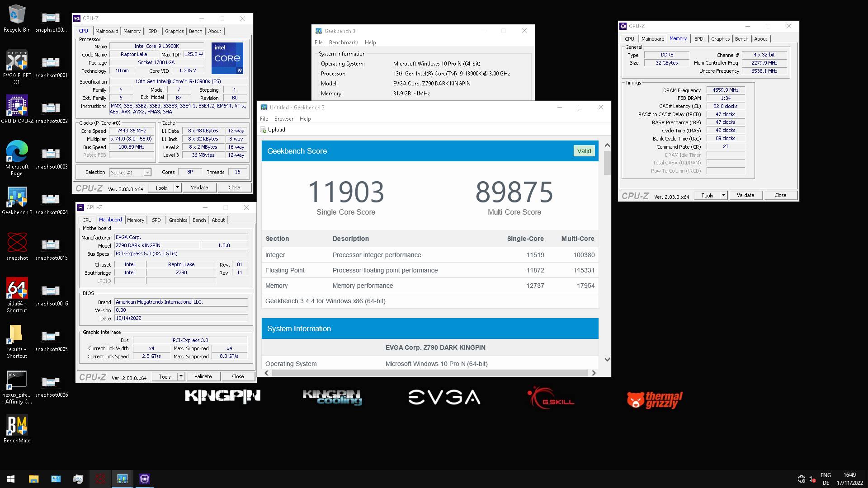Open Tools dropdown arrow in Memory window
The height and width of the screenshot is (488, 868).
pos(723,195)
